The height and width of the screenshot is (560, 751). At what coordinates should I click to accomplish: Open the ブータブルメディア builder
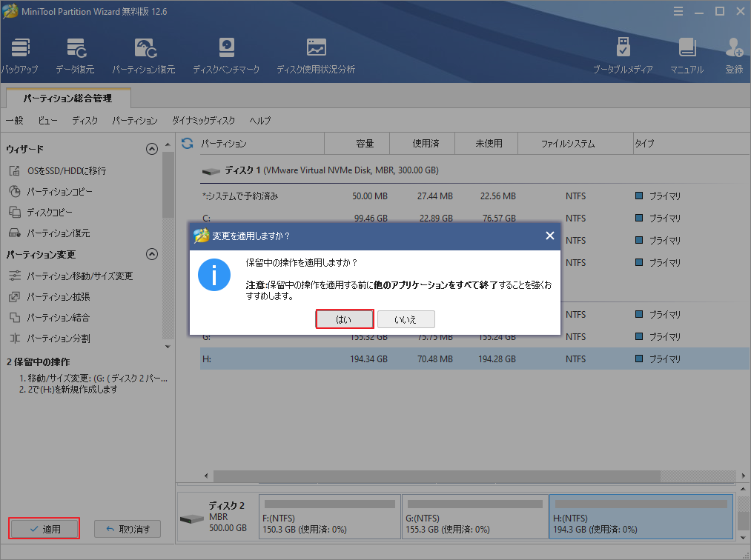tap(623, 52)
